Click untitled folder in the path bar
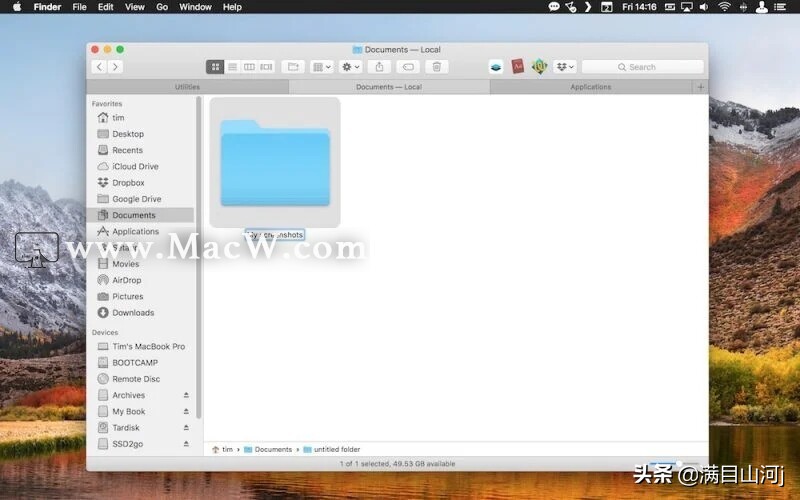This screenshot has width=800, height=500. point(332,449)
